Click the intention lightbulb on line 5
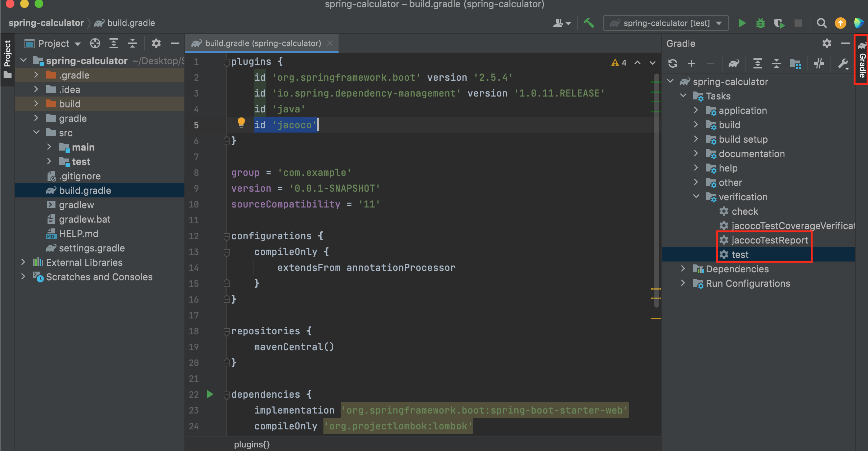This screenshot has height=451, width=868. tap(241, 122)
